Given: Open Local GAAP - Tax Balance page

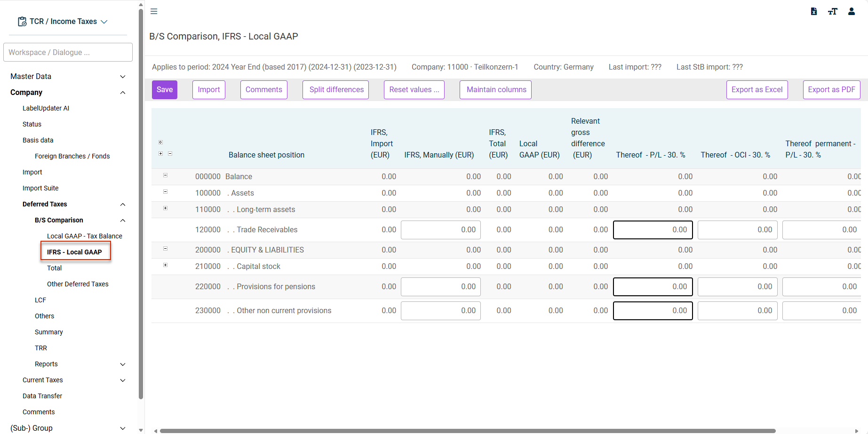Looking at the screenshot, I should 85,236.
